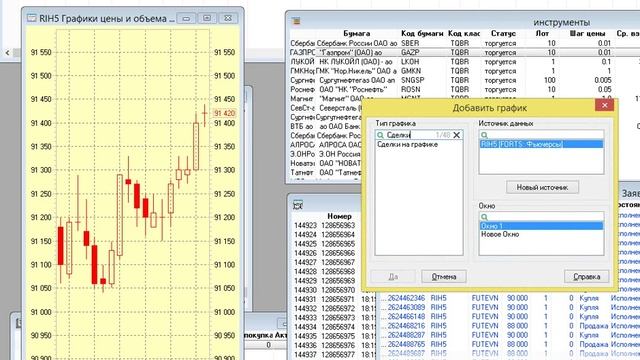Select the GAZP row in instruments table
640x360 pixels.
pos(464,53)
